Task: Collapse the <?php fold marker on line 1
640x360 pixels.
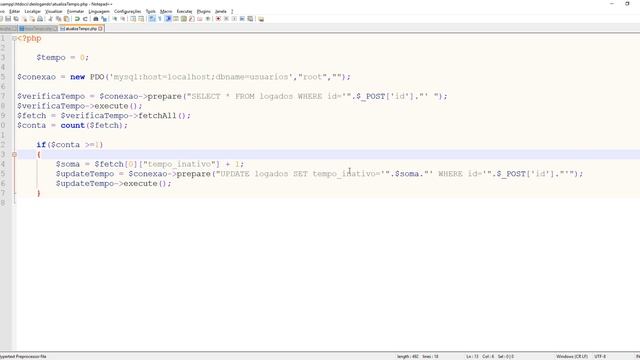Action: pyautogui.click(x=14, y=38)
